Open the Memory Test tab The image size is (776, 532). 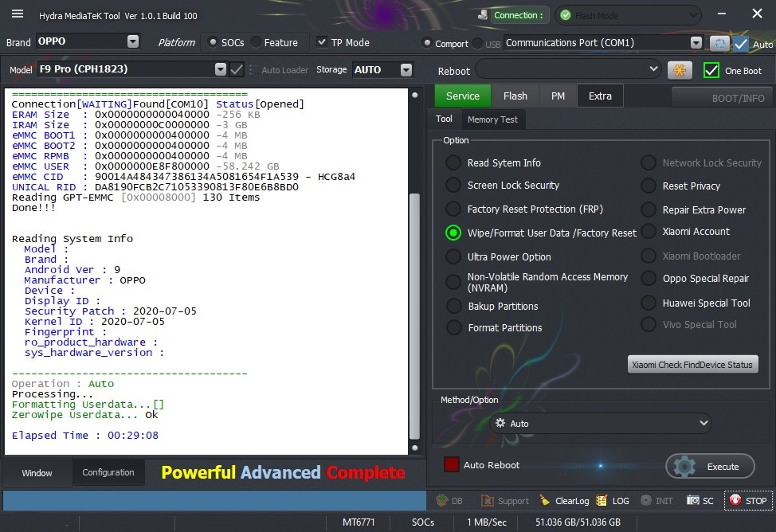492,119
